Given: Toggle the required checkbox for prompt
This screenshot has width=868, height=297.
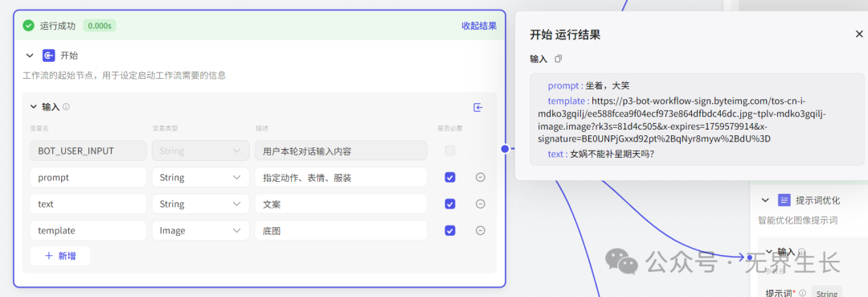Looking at the screenshot, I should (450, 177).
